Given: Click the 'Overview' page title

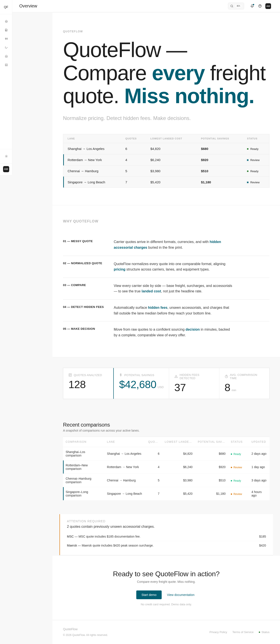Looking at the screenshot, I should [28, 6].
